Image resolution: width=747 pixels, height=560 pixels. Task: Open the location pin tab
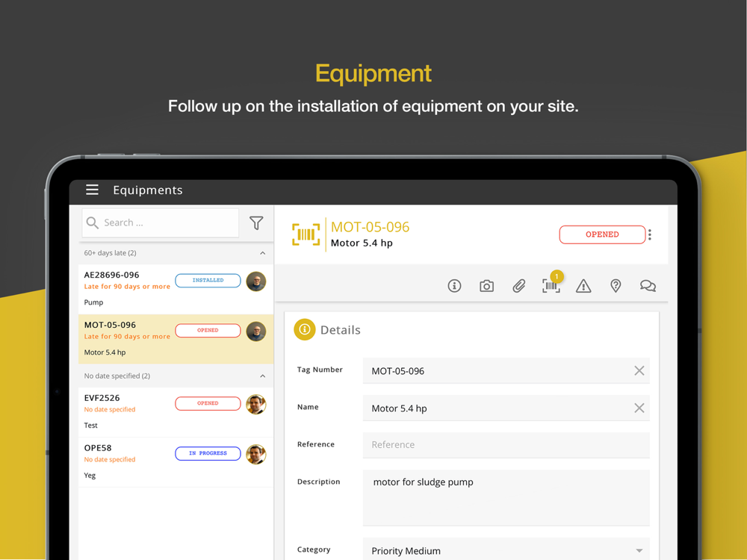pos(616,286)
